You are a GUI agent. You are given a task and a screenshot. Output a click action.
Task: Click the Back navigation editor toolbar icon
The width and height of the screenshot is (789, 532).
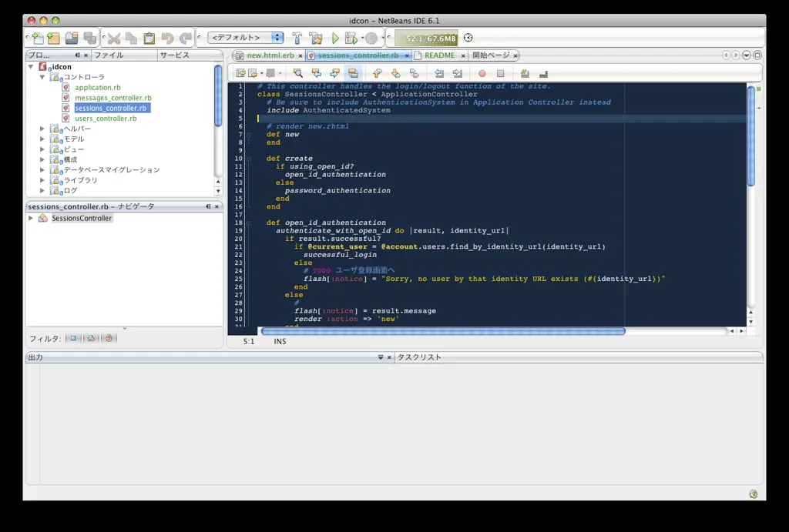tap(253, 73)
